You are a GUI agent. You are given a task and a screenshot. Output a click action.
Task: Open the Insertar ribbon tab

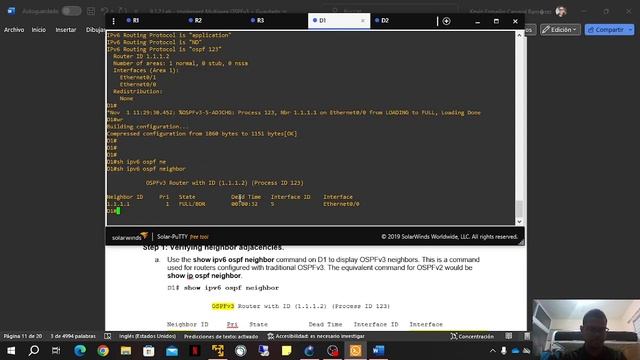pyautogui.click(x=66, y=30)
